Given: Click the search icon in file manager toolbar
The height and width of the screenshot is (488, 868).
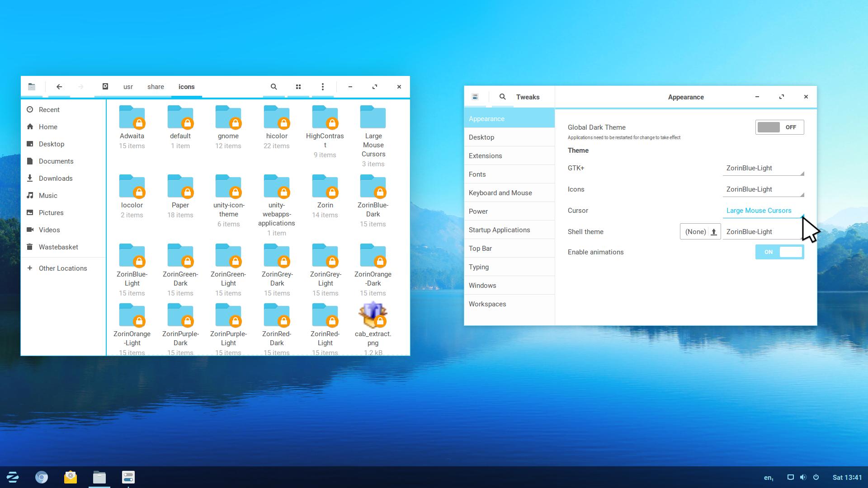Looking at the screenshot, I should 274,87.
